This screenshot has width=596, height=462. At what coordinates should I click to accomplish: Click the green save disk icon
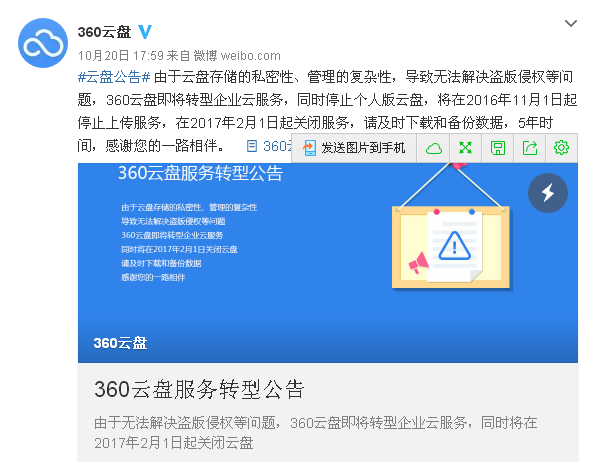(x=498, y=148)
